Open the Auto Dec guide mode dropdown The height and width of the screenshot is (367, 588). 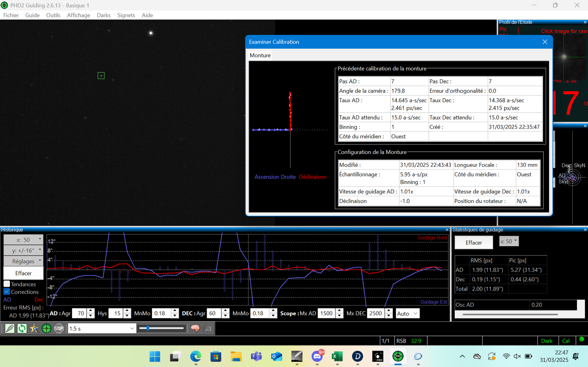tap(408, 313)
